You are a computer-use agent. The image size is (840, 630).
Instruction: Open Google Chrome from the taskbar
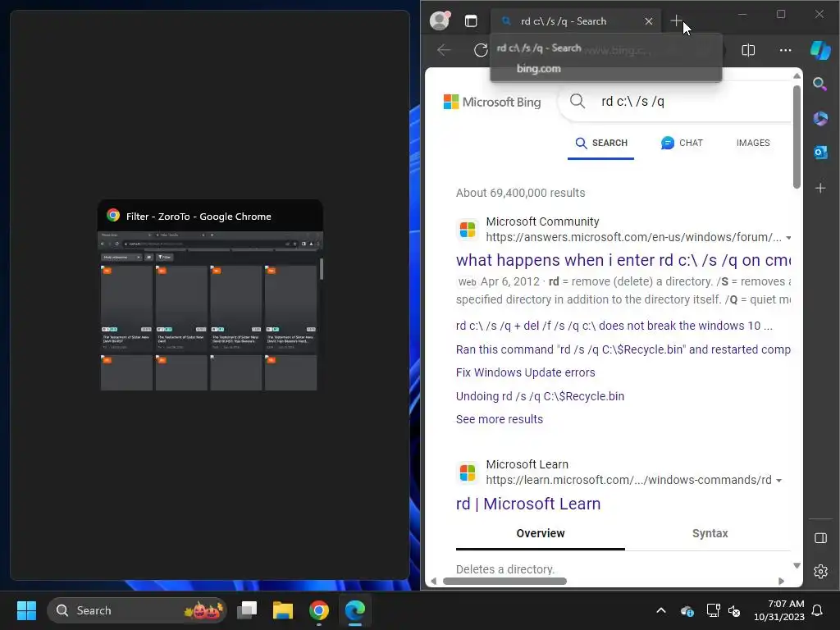click(x=319, y=610)
